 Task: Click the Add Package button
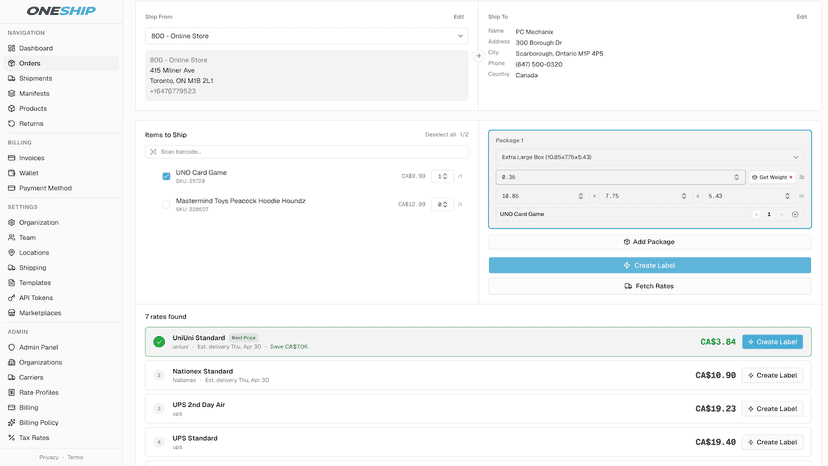coord(650,242)
